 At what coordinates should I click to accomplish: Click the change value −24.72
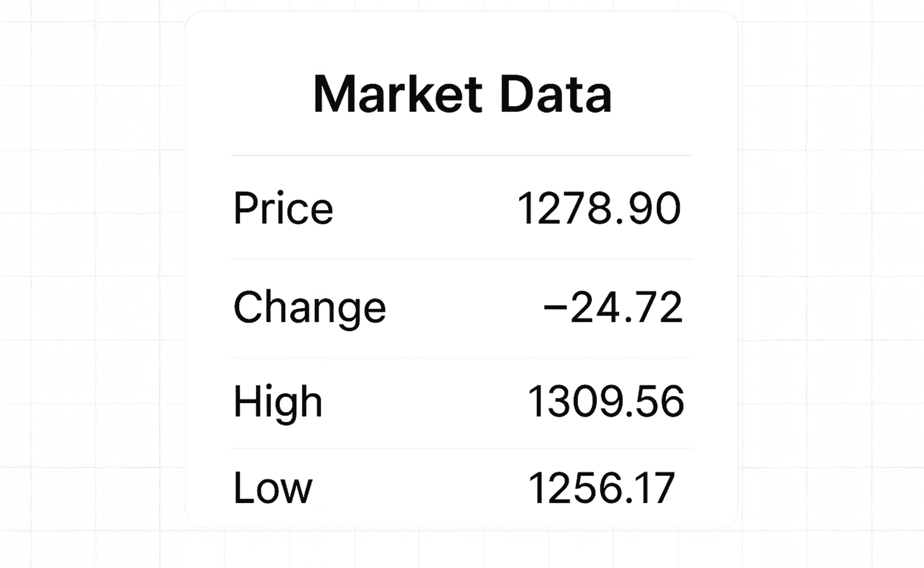tap(612, 307)
